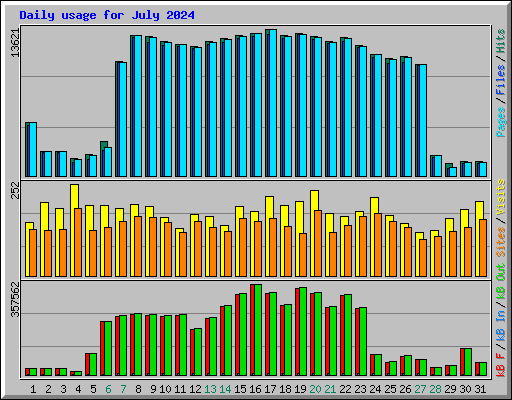Image resolution: width=512 pixels, height=400 pixels.
Task: Click the chart title 'Daily usage for July 2024'
Action: (x=107, y=15)
